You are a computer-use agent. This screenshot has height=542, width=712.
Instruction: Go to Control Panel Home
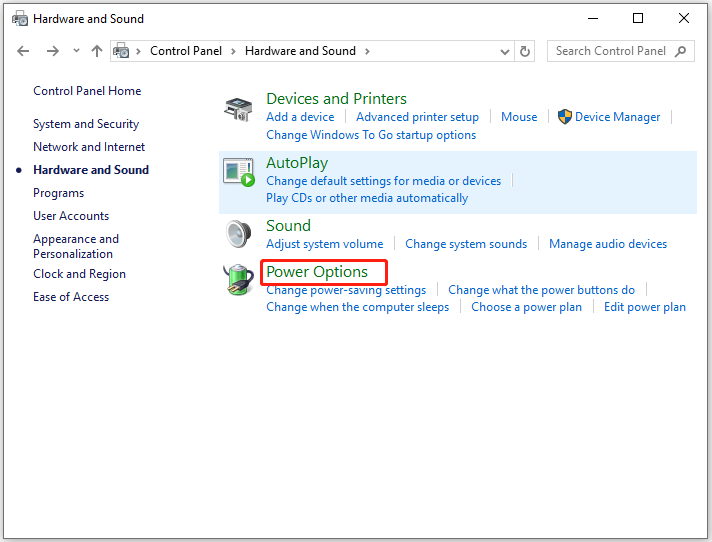tap(87, 91)
